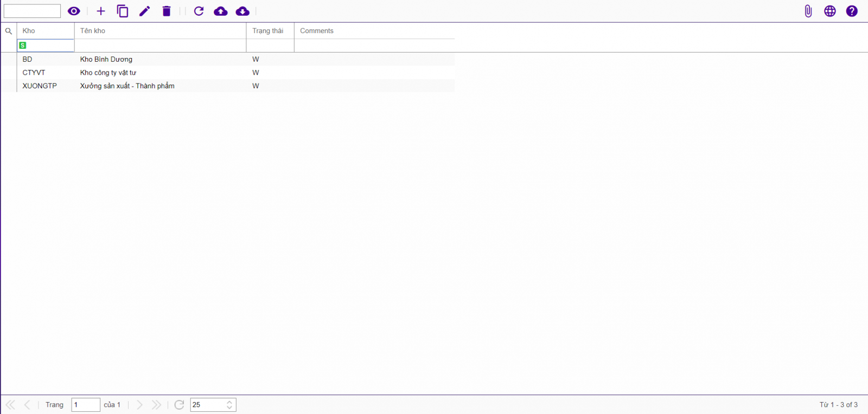868x414 pixels.
Task: Focus the Trạng thái filter field
Action: (x=270, y=46)
